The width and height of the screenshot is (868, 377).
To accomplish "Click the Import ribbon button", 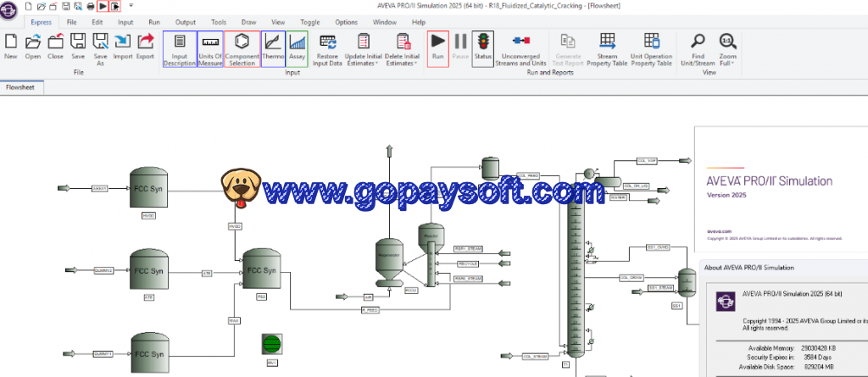I will (123, 47).
